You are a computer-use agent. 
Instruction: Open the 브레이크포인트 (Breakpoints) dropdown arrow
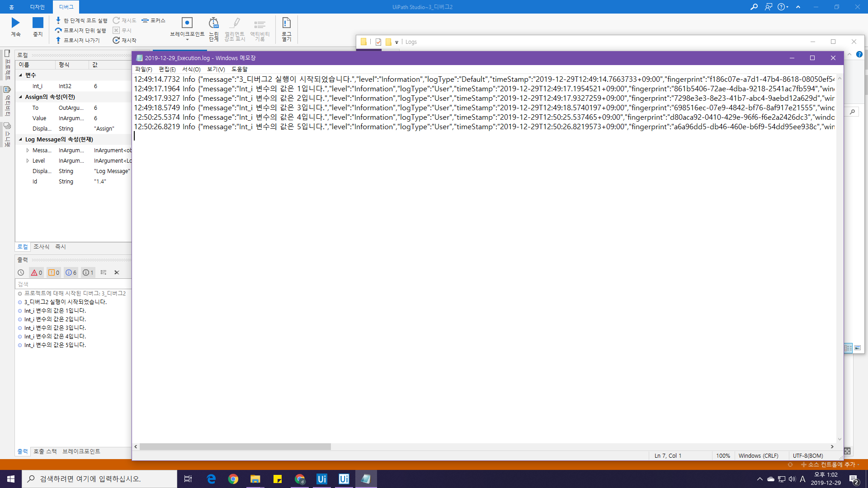(187, 40)
